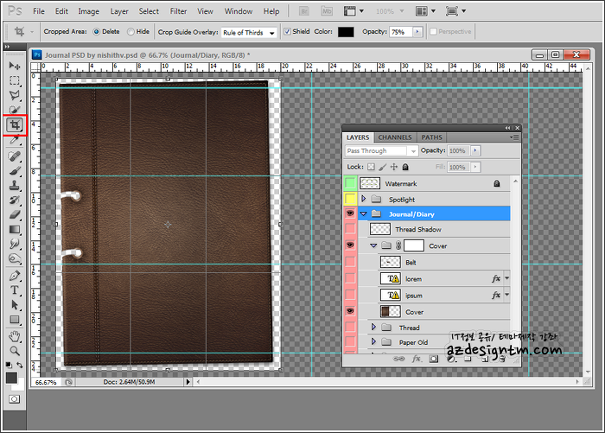Toggle Quick Mask mode icon
605x433 pixels.
click(14, 399)
